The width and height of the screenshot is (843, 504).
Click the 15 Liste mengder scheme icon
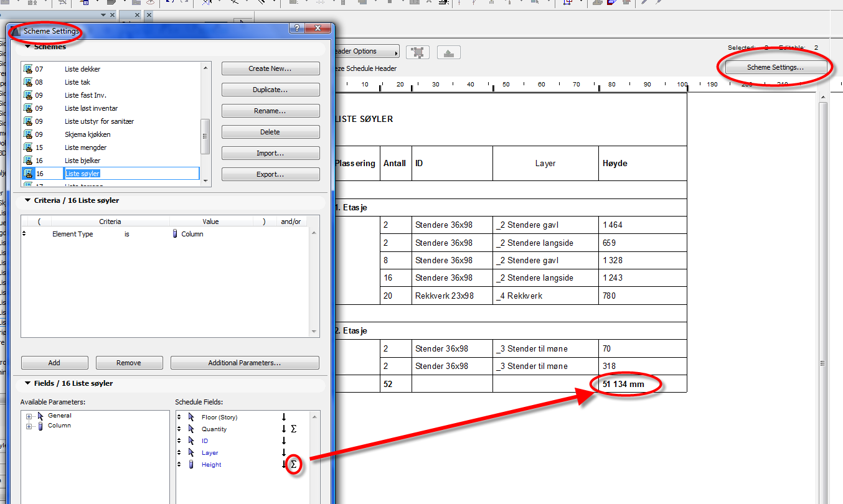click(x=28, y=147)
